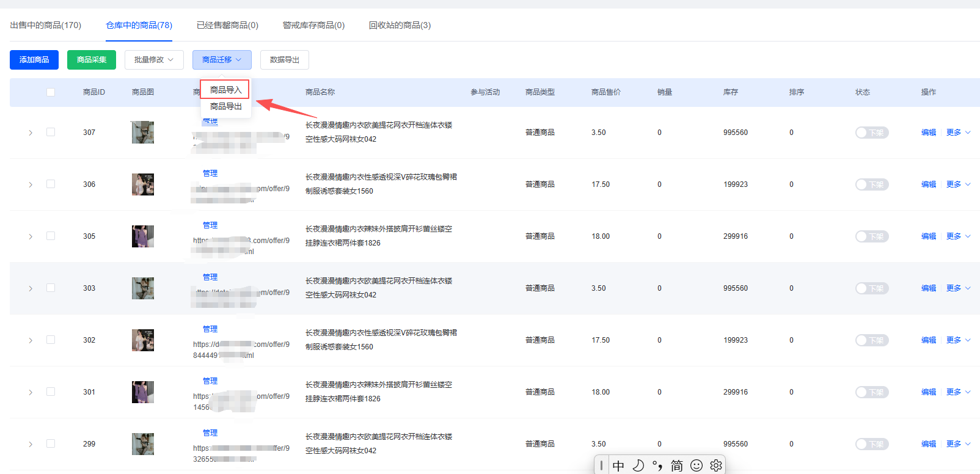The width and height of the screenshot is (980, 474).
Task: Toggle the status switch for product 302
Action: click(871, 340)
